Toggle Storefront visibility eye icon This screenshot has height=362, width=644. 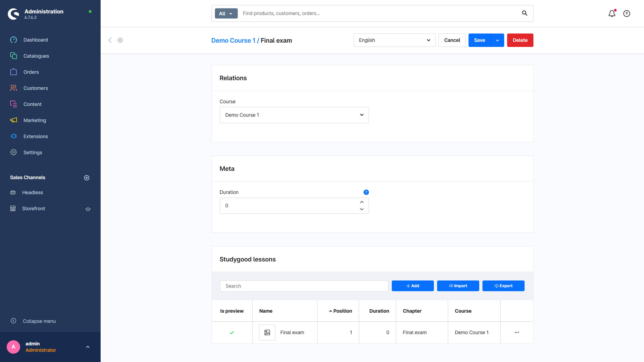[88, 209]
